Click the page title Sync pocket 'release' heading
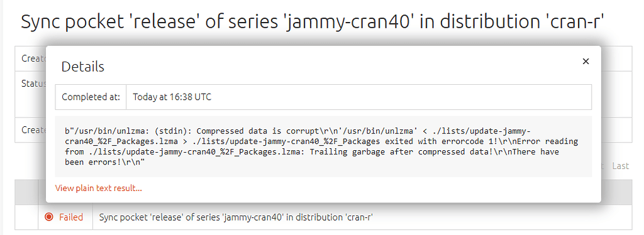Viewport: 644px width, 235px height. [314, 22]
